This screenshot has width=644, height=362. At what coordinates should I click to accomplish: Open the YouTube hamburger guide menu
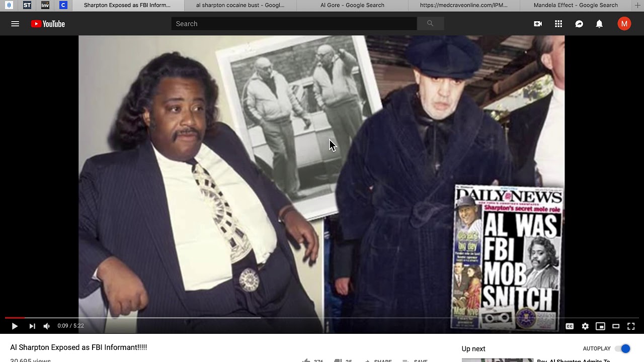point(15,24)
